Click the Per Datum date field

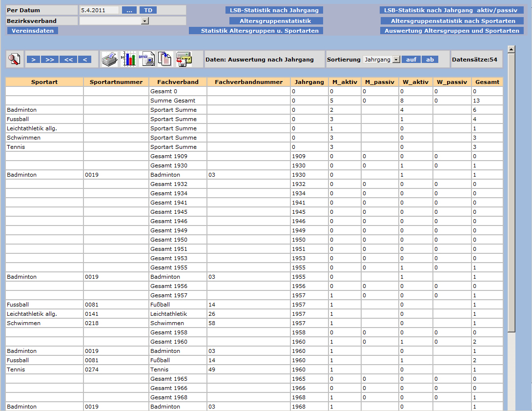click(x=100, y=10)
